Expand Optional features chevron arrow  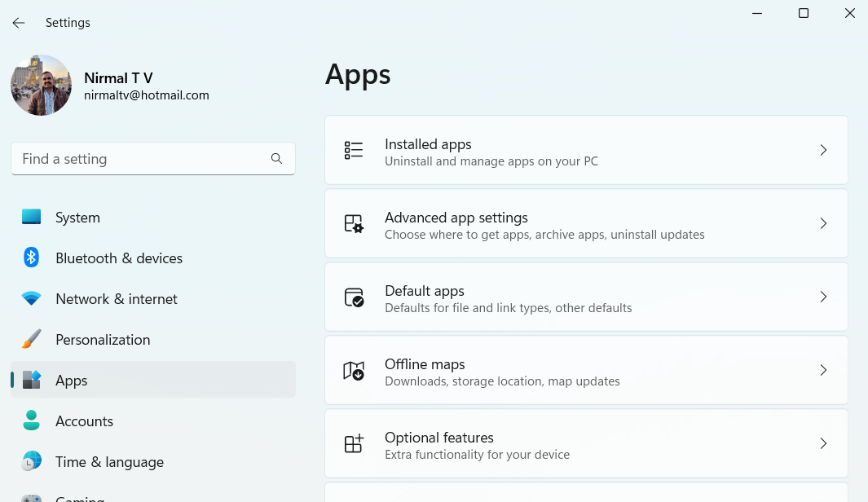pos(823,443)
